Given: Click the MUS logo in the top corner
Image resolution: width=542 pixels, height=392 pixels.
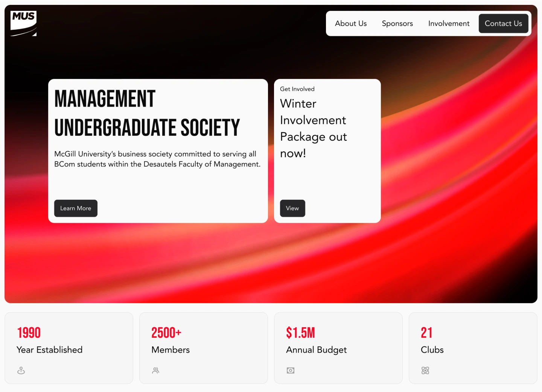Looking at the screenshot, I should [23, 23].
